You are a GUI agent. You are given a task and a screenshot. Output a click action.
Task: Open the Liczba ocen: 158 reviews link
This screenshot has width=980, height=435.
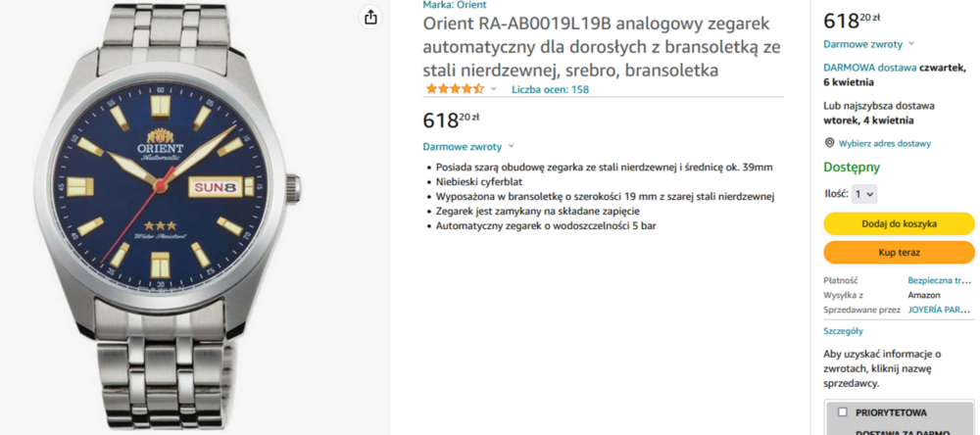[550, 89]
